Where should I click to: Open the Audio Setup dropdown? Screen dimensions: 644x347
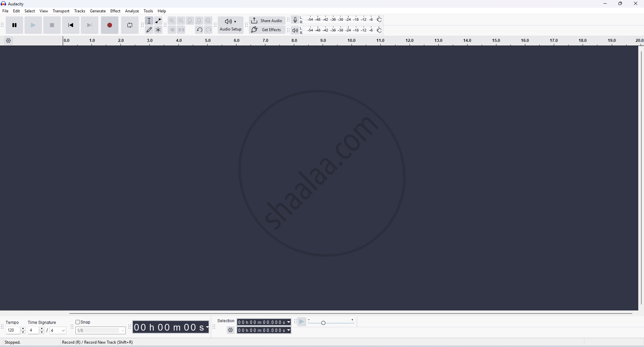(x=231, y=25)
